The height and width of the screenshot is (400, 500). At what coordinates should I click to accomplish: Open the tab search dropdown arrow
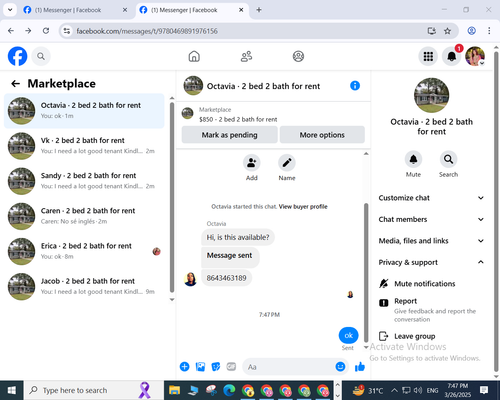[x=10, y=10]
